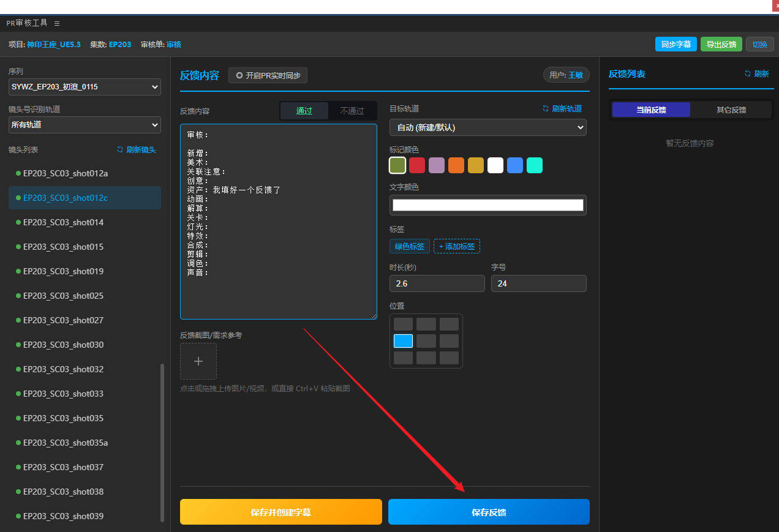Screen dimensions: 779x532
Task: Select the middle-left position grid cell
Action: [x=403, y=341]
